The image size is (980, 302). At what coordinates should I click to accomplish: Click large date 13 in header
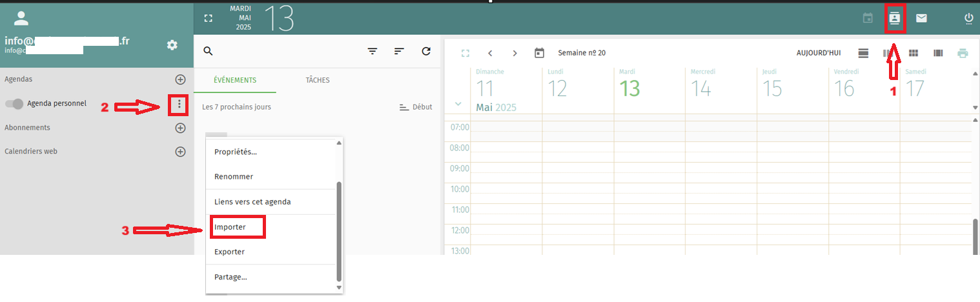[279, 18]
